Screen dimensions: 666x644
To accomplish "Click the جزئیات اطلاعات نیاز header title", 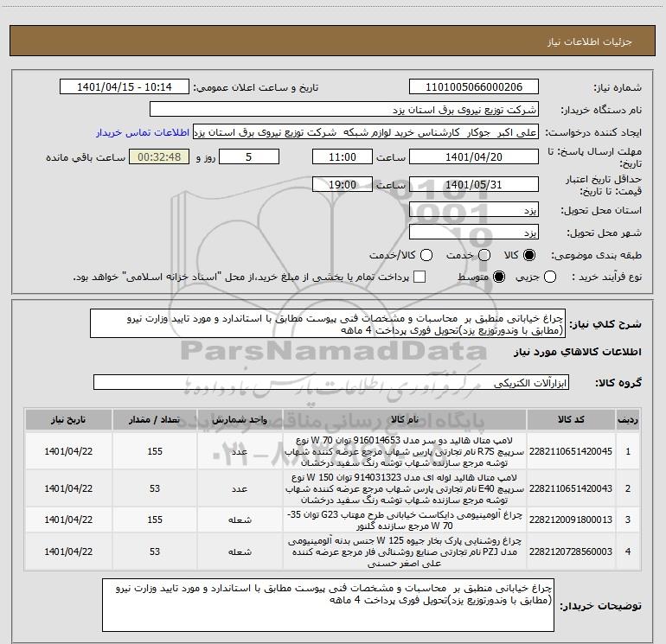I will tap(590, 41).
